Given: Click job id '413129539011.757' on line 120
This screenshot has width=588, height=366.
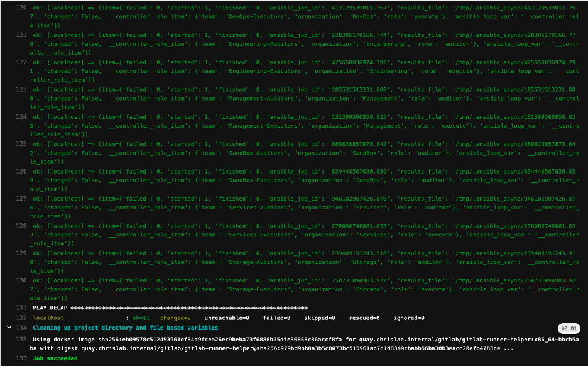Looking at the screenshot, I should pos(359,8).
